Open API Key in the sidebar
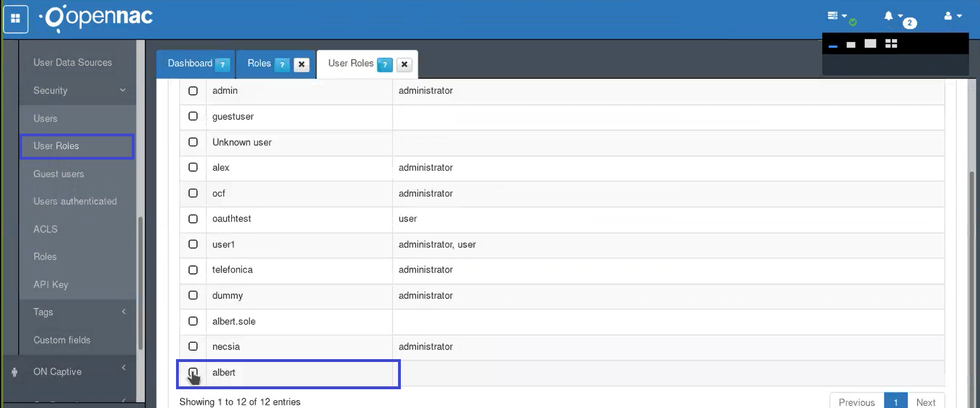The image size is (980, 408). click(51, 285)
